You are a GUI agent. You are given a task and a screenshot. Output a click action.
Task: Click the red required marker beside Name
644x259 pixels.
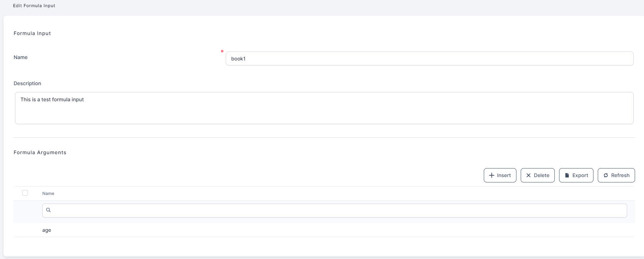(x=222, y=51)
